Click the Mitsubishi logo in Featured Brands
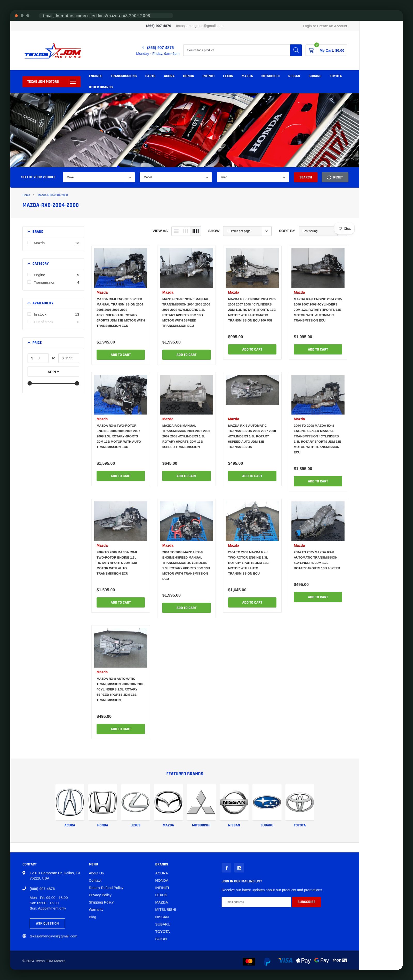Image resolution: width=413 pixels, height=980 pixels. pyautogui.click(x=201, y=802)
